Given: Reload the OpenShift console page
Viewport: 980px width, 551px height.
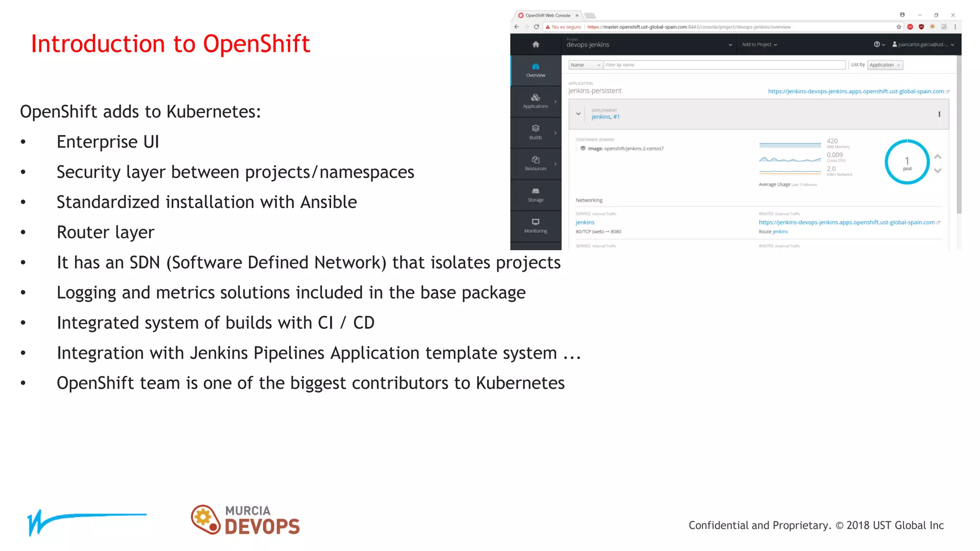Looking at the screenshot, I should (x=536, y=27).
